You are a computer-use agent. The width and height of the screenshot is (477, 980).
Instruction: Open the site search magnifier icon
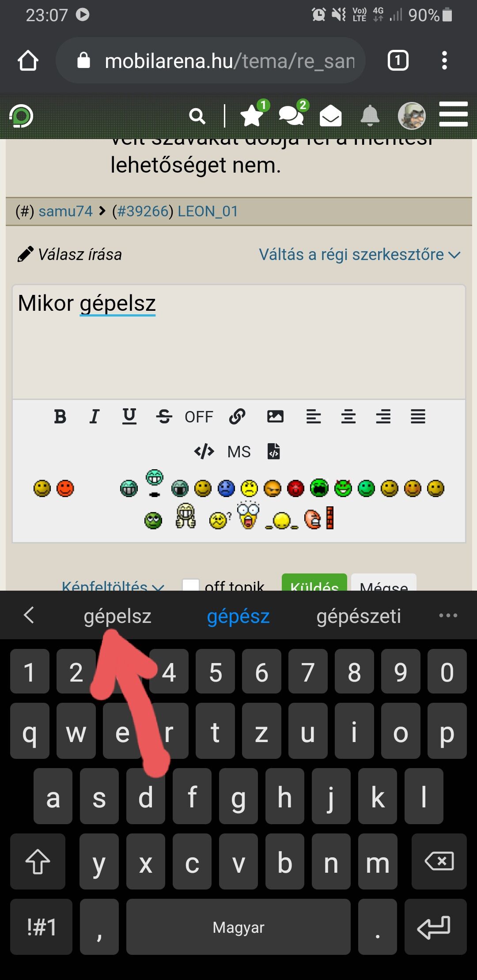tap(197, 117)
